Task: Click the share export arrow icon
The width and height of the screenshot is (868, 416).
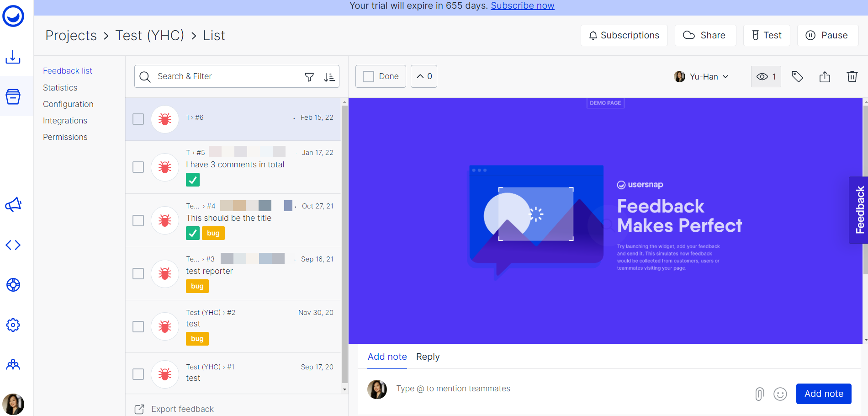Action: click(825, 76)
